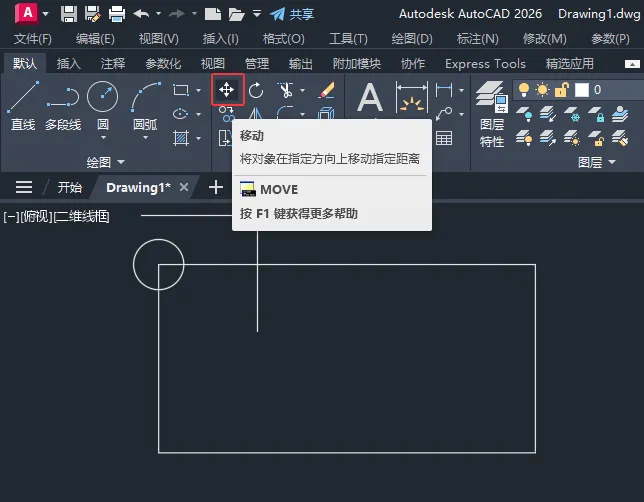Viewport: 644px width, 502px height.
Task: Click the Save As icon with pencil
Action: point(93,14)
